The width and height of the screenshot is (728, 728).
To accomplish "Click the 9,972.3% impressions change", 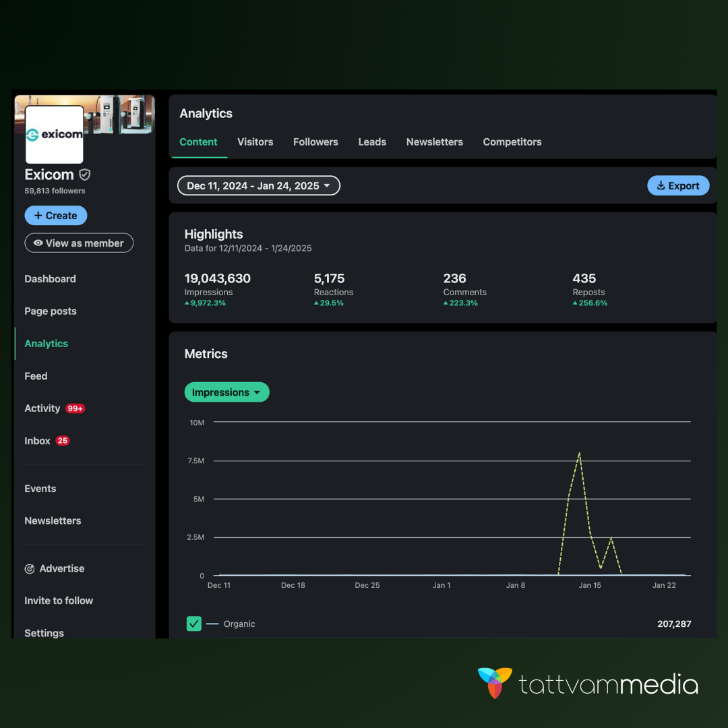I will point(205,303).
